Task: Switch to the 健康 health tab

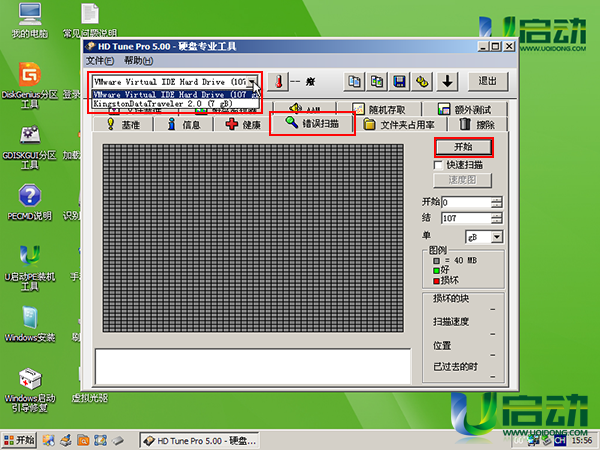Action: point(243,124)
